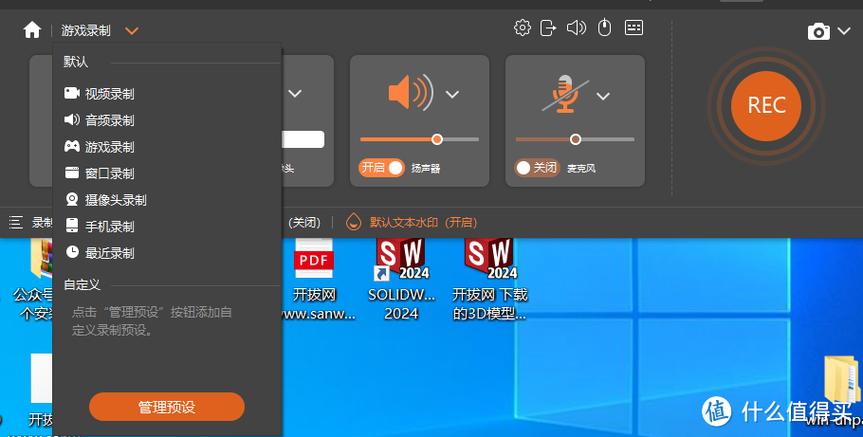The height and width of the screenshot is (437, 863).
Task: Open the folder icon at right desktop edge
Action: [843, 379]
